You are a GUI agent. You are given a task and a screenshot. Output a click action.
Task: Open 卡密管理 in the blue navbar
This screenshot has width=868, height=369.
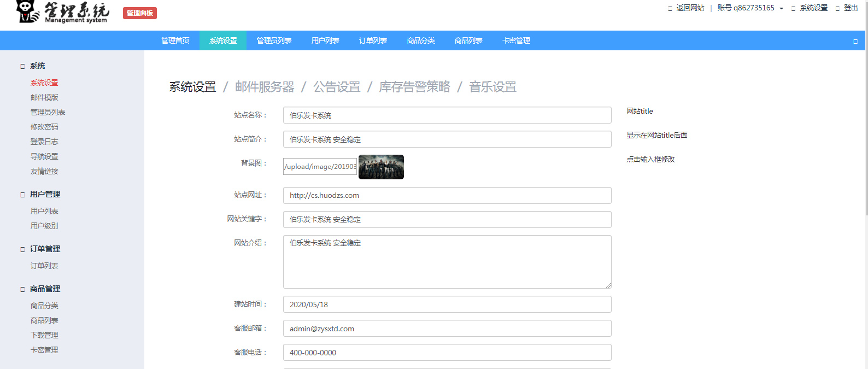point(516,40)
